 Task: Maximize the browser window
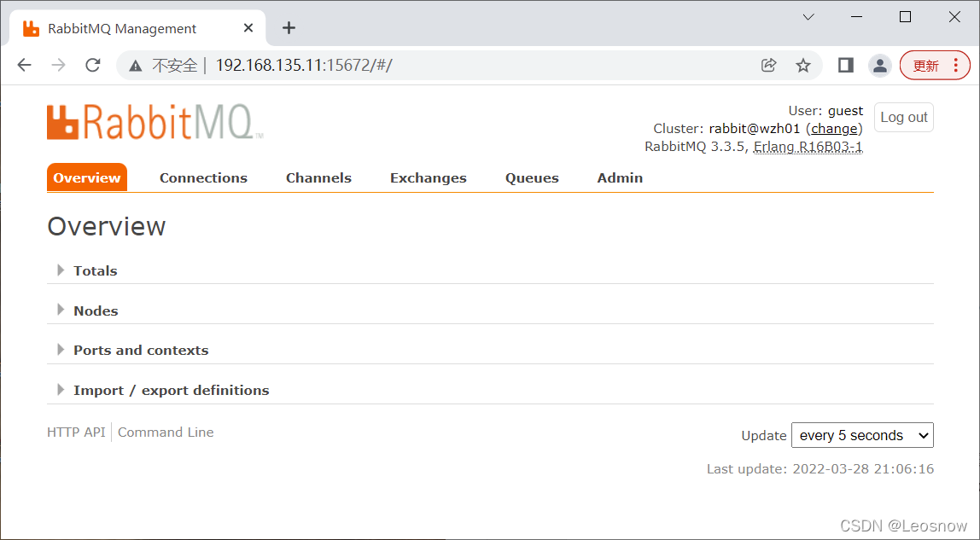[x=905, y=17]
